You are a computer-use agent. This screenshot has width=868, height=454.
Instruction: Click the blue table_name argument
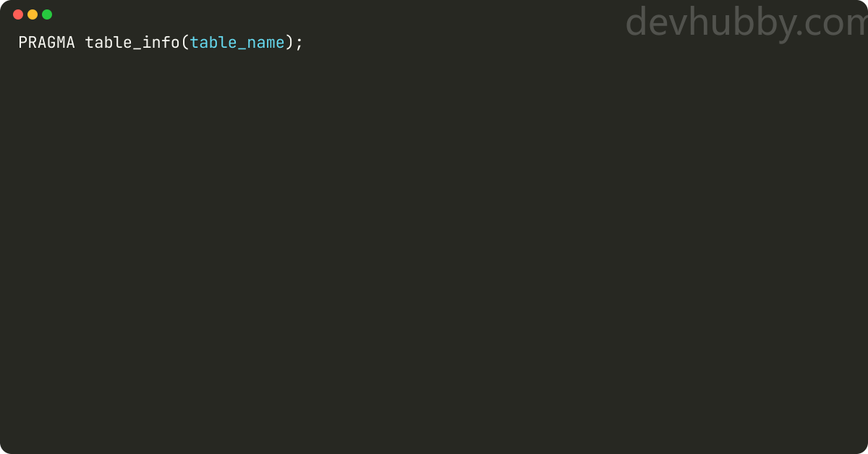click(237, 43)
